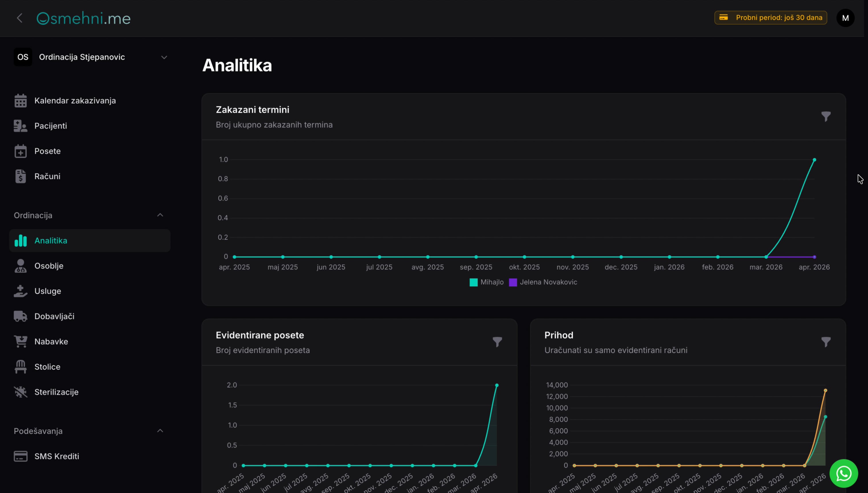Click the 2.0 peak point on Evidentirane posete

click(x=497, y=385)
